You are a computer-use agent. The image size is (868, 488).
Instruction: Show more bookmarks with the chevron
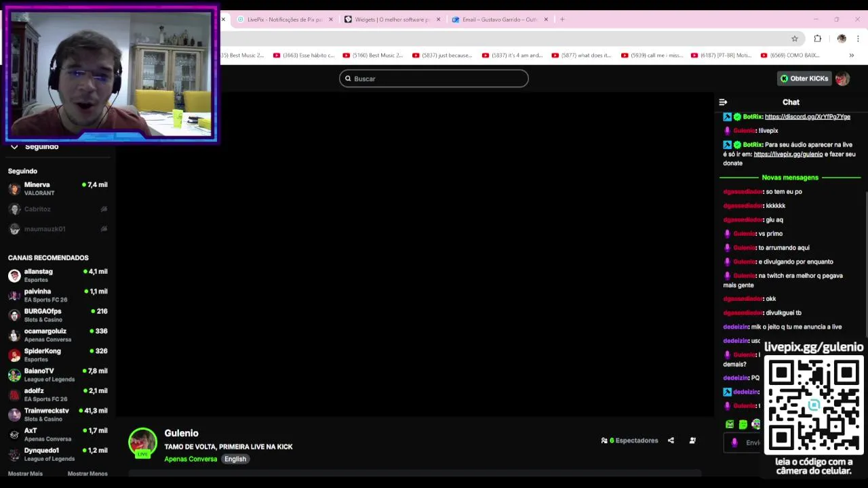click(852, 56)
